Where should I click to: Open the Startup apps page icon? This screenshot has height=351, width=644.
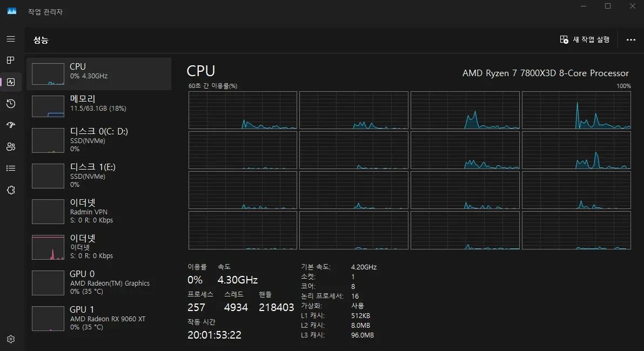11,125
